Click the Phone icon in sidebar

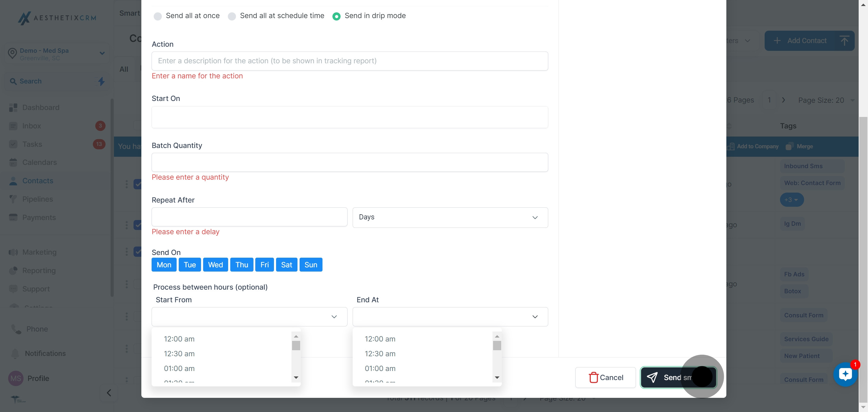coord(16,329)
